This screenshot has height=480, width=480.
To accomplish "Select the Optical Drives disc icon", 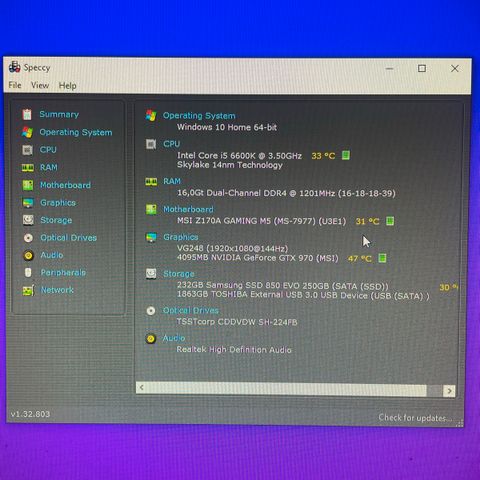I will (x=28, y=238).
